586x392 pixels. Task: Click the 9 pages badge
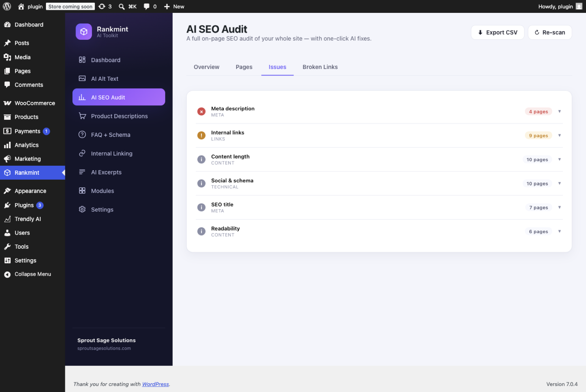coord(538,135)
